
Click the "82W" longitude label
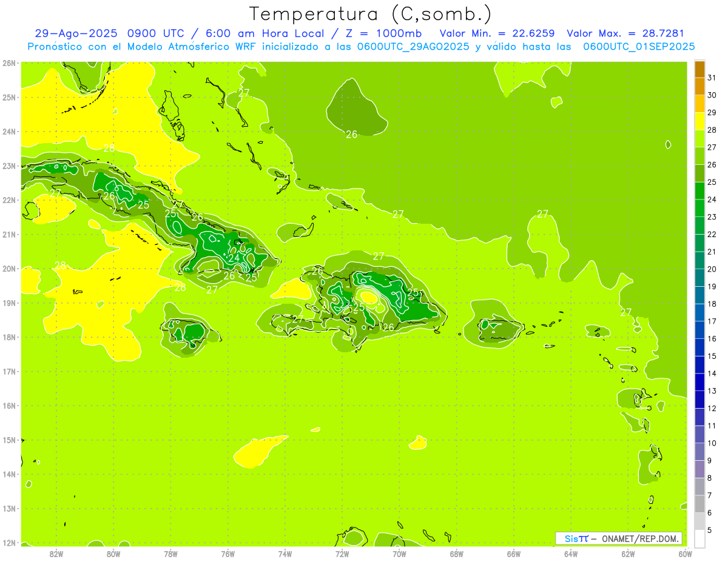click(x=56, y=554)
